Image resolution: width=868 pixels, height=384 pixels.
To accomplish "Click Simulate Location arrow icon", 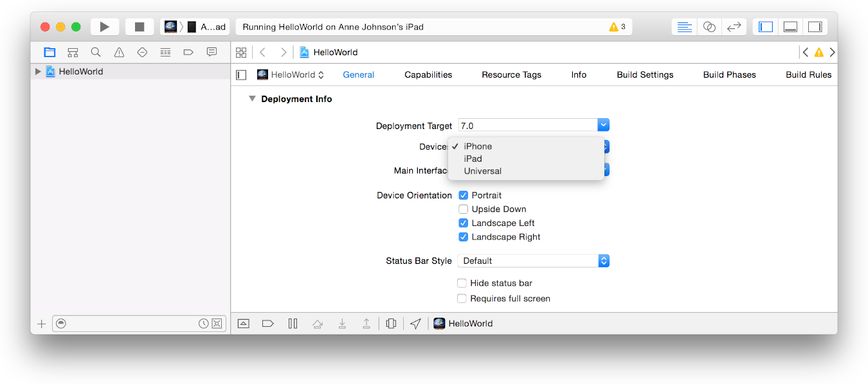I will pos(415,324).
